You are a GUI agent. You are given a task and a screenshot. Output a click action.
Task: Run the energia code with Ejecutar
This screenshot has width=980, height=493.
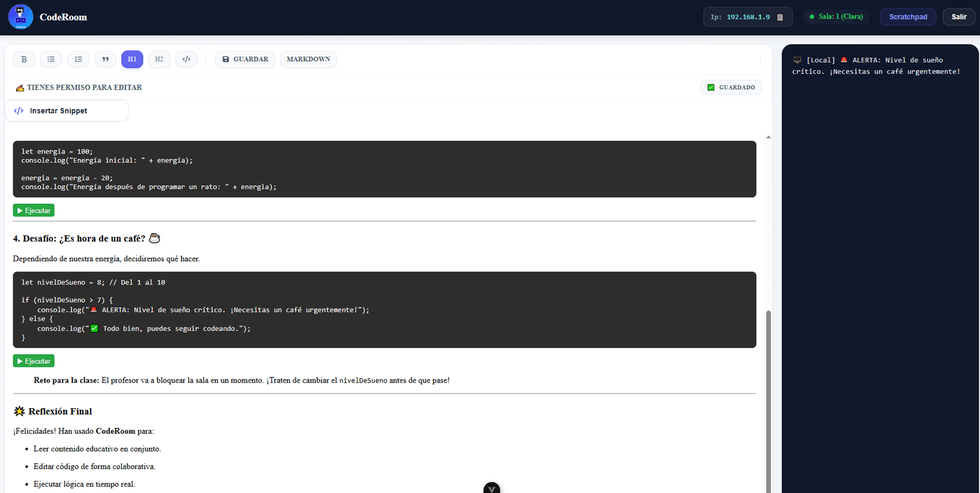(33, 209)
